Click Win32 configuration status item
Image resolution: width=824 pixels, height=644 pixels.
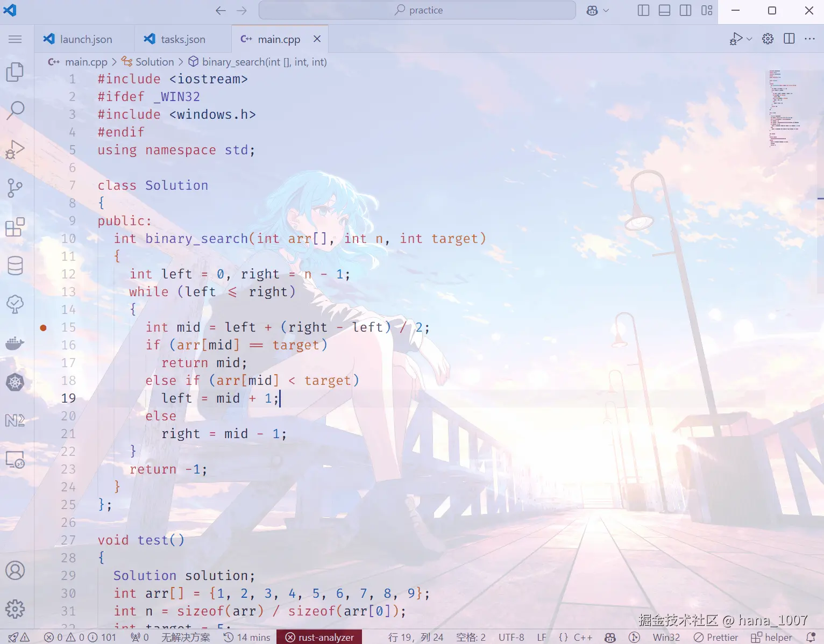[x=666, y=637]
